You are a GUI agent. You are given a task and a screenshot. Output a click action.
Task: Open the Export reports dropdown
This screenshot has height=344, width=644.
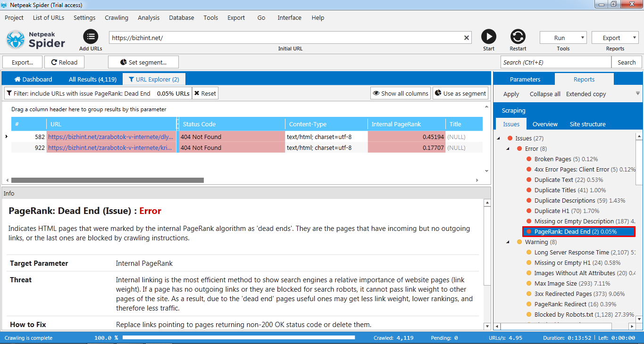615,38
